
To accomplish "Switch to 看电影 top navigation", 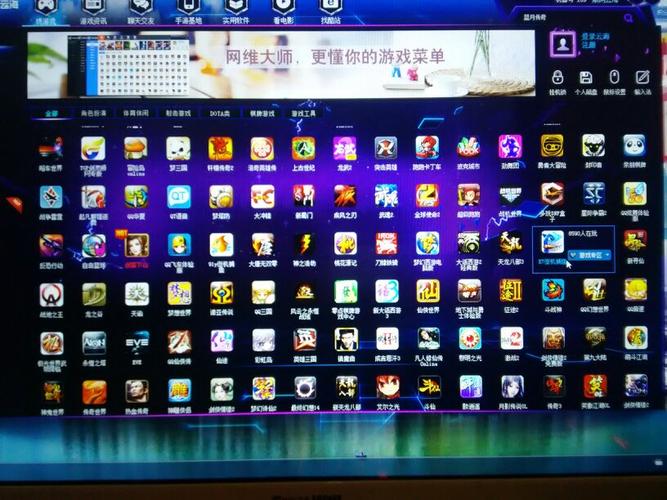I will pos(283,10).
